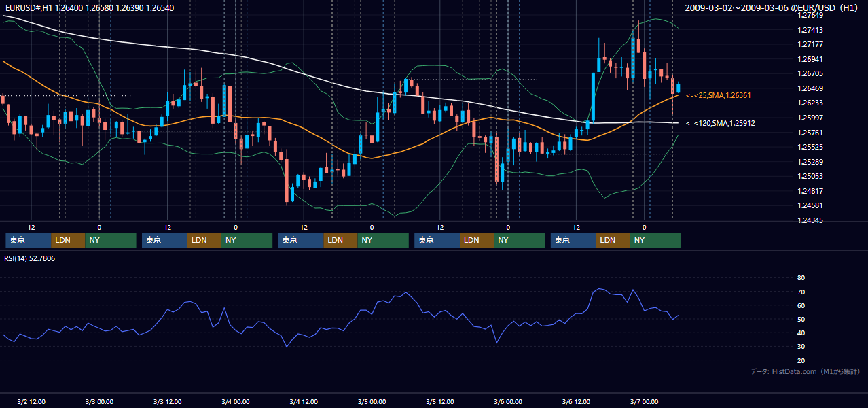Screen dimensions: 868x408
Task: Click the 1.24345 price axis value
Action: pos(810,220)
